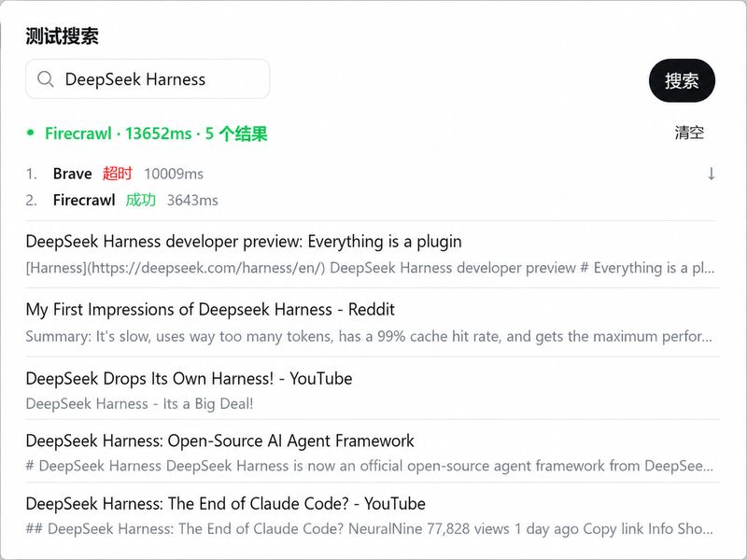Click the Firecrawl 13652ms 5 个结果 summary
This screenshot has width=747, height=560.
coord(156,133)
